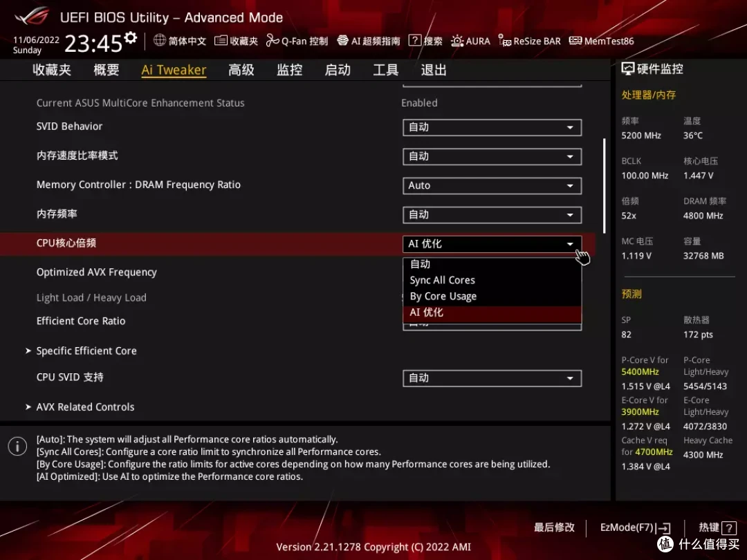Screen dimensions: 747x560
Task: Open favorites folder icon in top toolbar
Action: coord(221,41)
